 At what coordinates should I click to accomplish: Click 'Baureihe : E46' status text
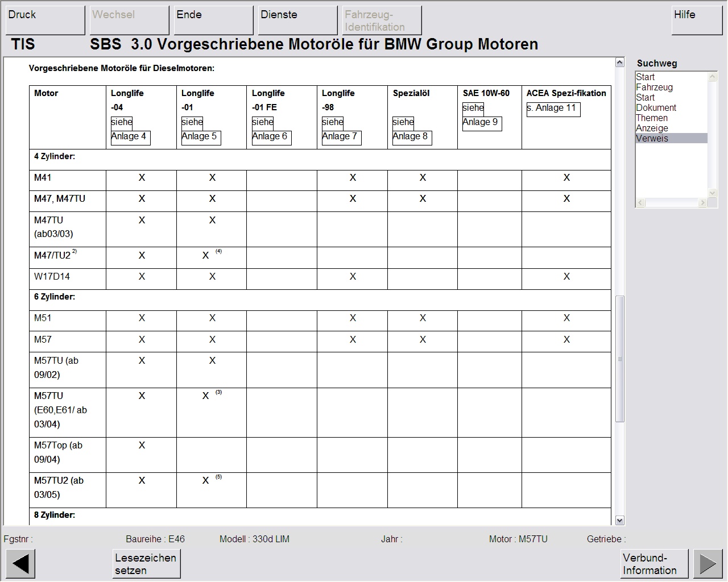(x=155, y=539)
